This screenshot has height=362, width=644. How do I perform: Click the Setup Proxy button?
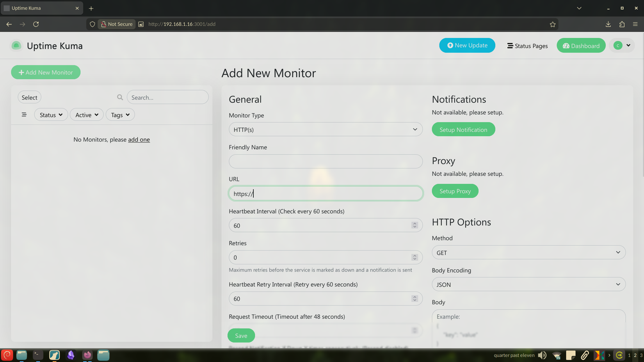pos(455,191)
